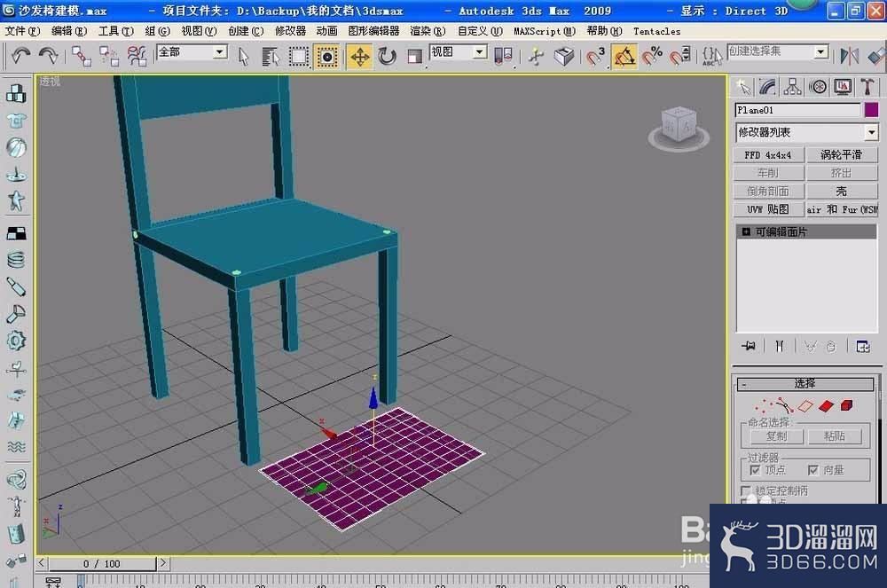Toggle the Spinner Snap icon
Image resolution: width=887 pixels, height=588 pixels.
pyautogui.click(x=680, y=57)
